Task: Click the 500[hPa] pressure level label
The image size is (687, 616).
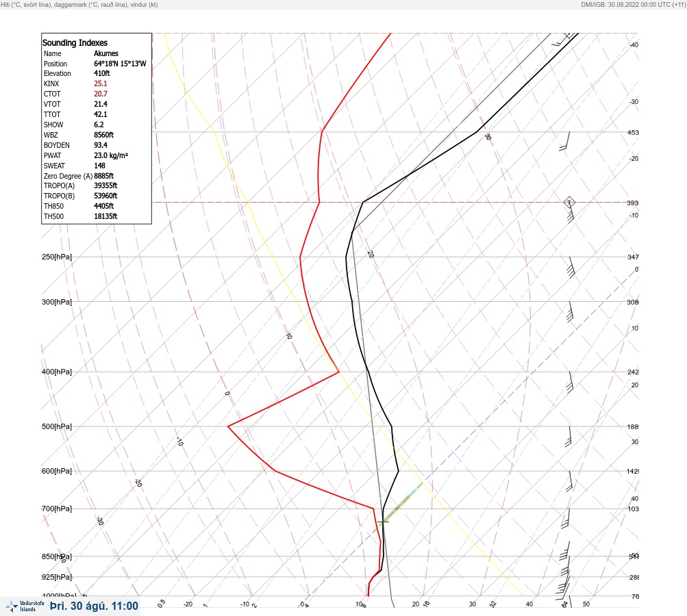Action: (x=57, y=426)
